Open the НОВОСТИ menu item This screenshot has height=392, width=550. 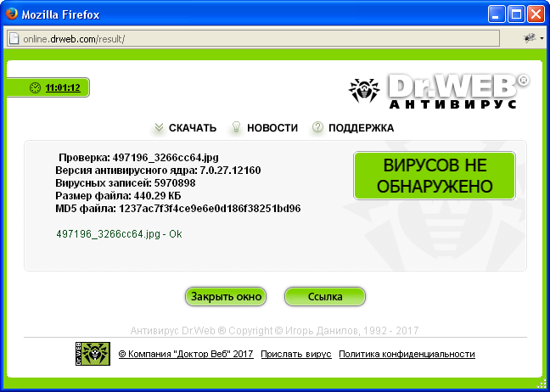272,128
